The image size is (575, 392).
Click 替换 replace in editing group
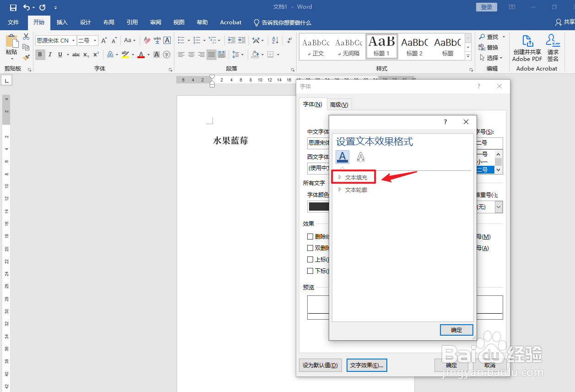tap(489, 47)
